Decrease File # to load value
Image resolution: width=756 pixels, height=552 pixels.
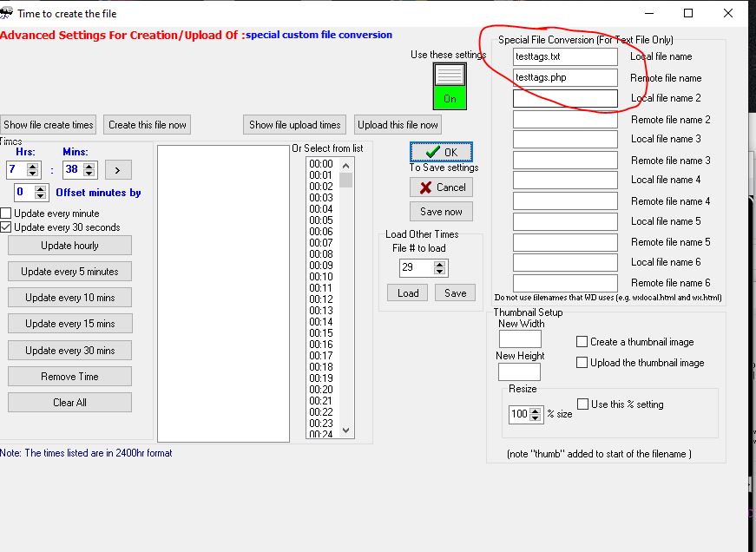pos(439,271)
